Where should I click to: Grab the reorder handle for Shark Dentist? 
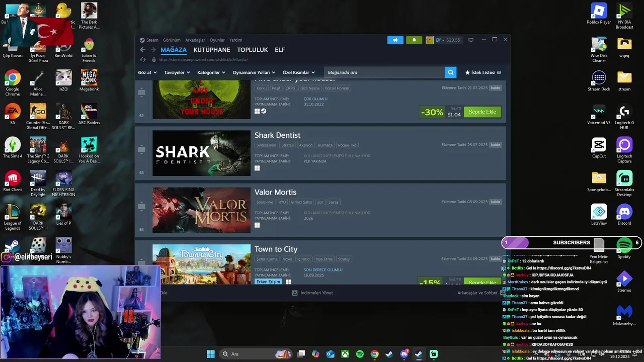pyautogui.click(x=141, y=149)
